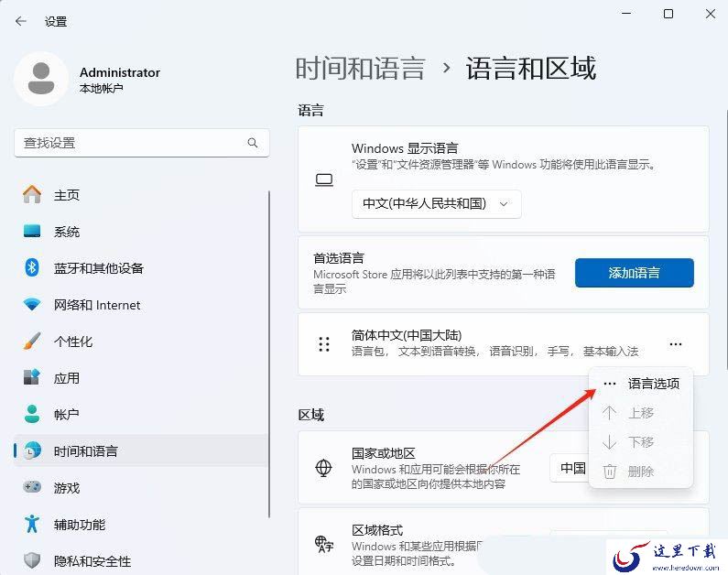Open the 中国 country or region dropdown

tap(570, 468)
